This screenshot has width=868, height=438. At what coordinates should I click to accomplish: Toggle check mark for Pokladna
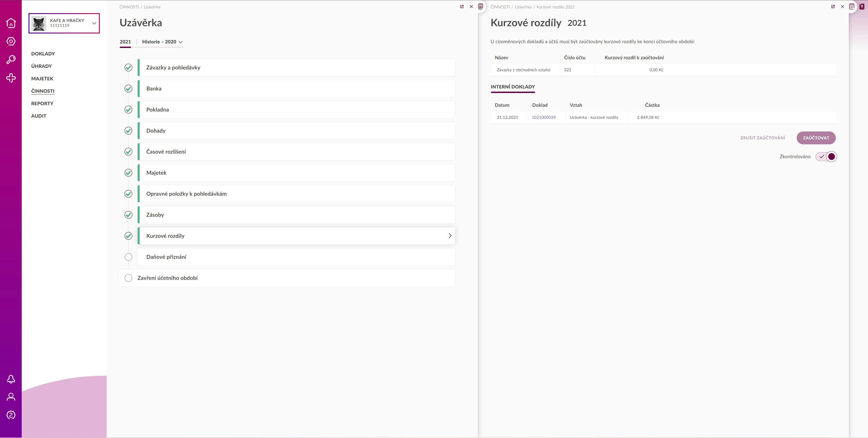[128, 109]
